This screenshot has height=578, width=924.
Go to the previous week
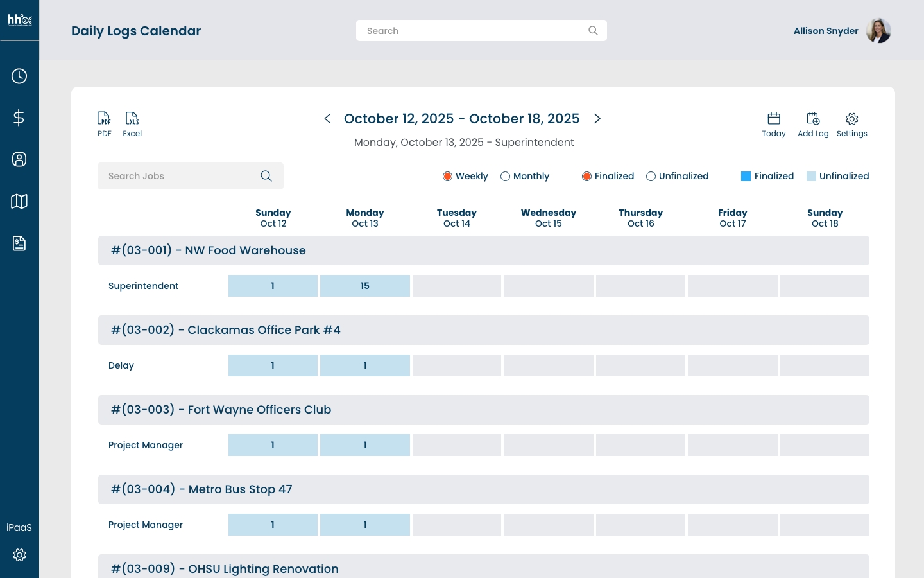[x=328, y=119]
